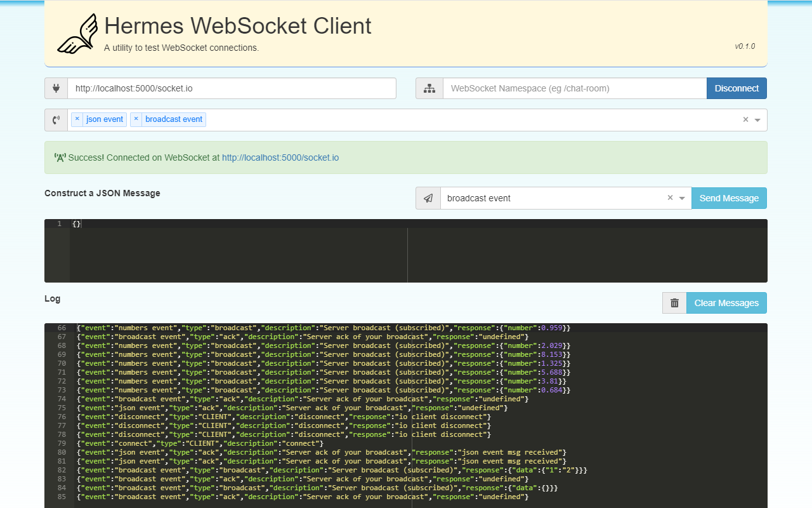This screenshot has width=812, height=508.
Task: Click log line 82 with data 1:2
Action: 332,470
